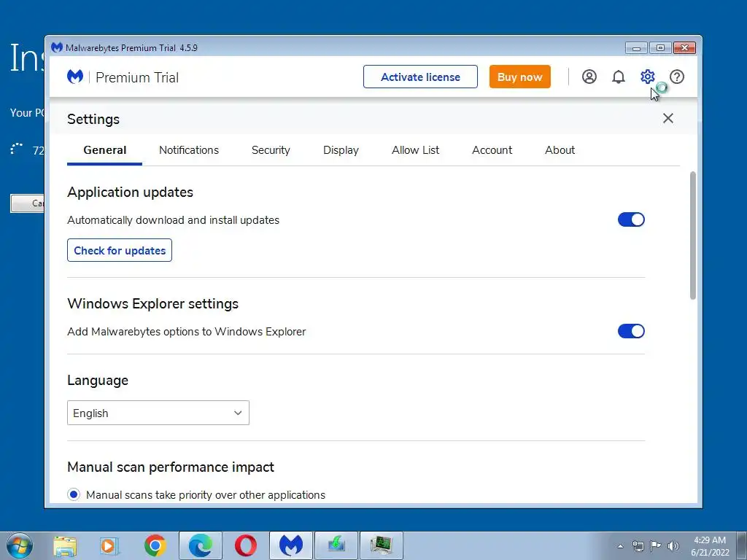
Task: Click the settings vertical scrollbar thumb
Action: (x=693, y=236)
